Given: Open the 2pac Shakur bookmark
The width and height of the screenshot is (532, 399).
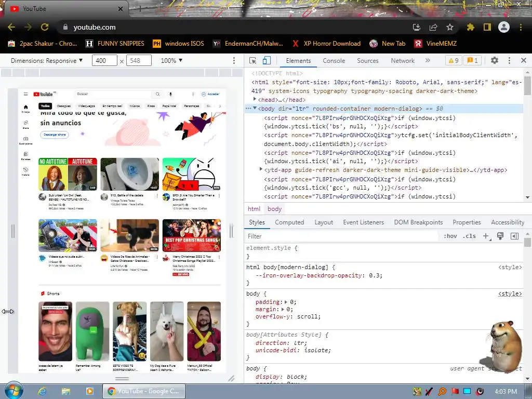Looking at the screenshot, I should click(43, 44).
